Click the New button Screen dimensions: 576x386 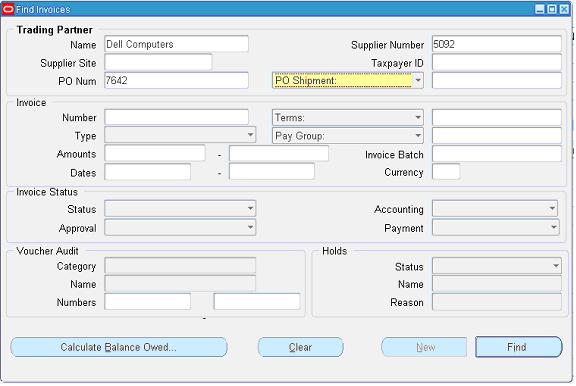pyautogui.click(x=424, y=347)
